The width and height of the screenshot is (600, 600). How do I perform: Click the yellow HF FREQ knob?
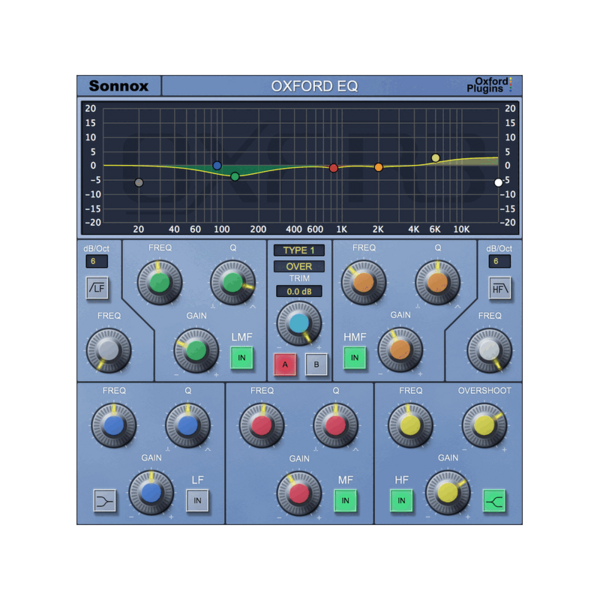(x=411, y=426)
